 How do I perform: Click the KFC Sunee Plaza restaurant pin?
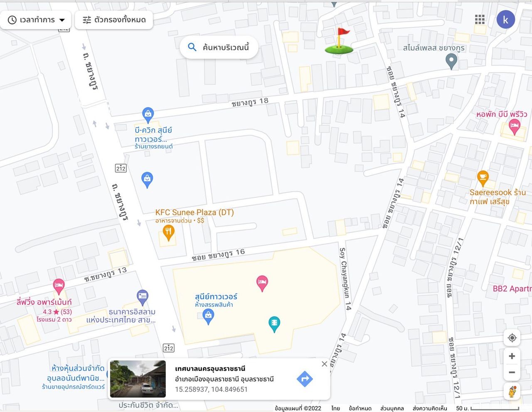point(168,233)
